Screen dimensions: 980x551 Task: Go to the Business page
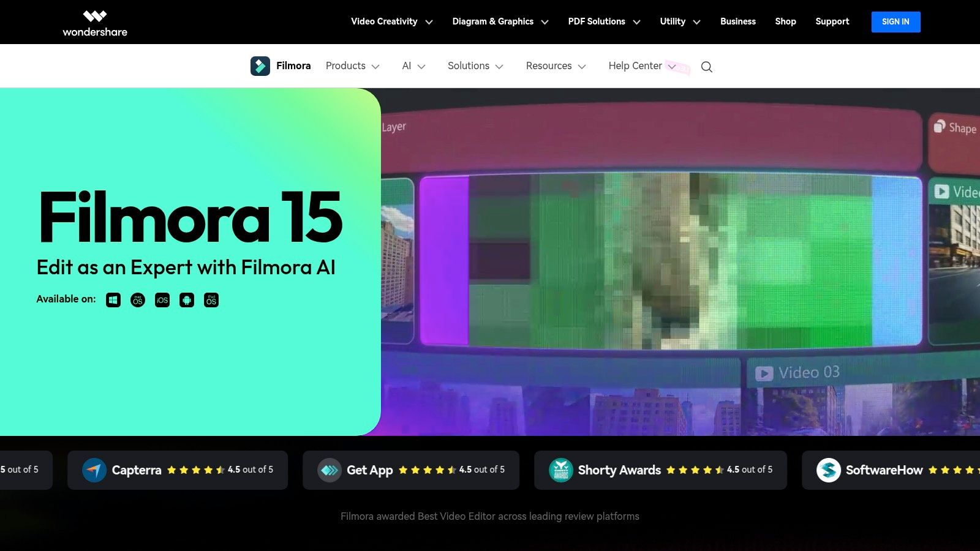pos(738,21)
